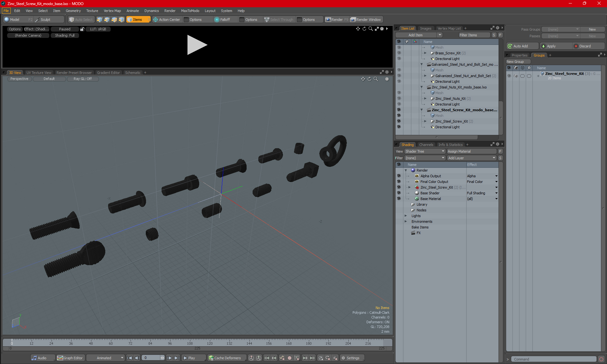The height and width of the screenshot is (364, 607).
Task: Toggle visibility of Alpha Output layer
Action: (x=399, y=176)
